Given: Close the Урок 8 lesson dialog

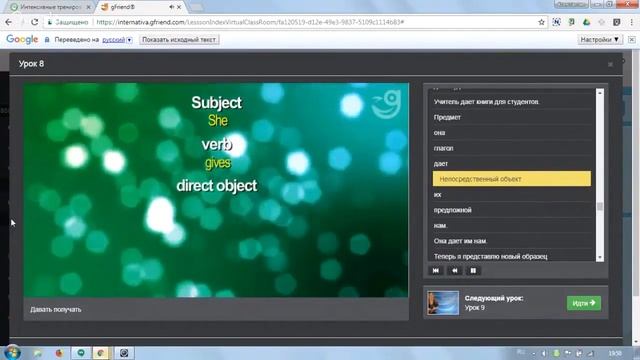Looking at the screenshot, I should (610, 64).
